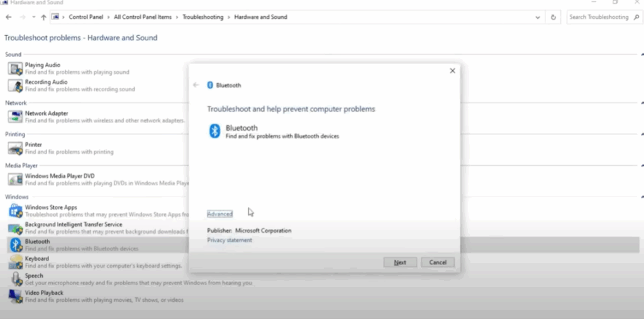Click the dialog back arrow

[196, 85]
